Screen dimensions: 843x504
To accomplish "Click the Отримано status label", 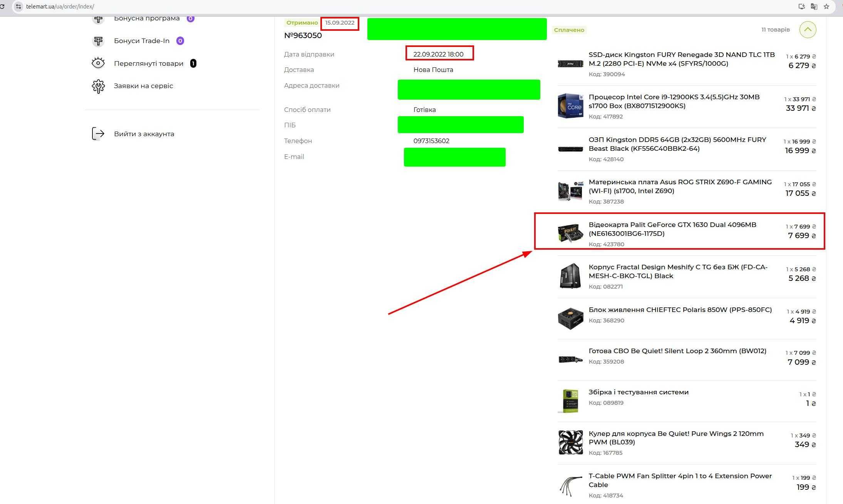I will pos(302,23).
